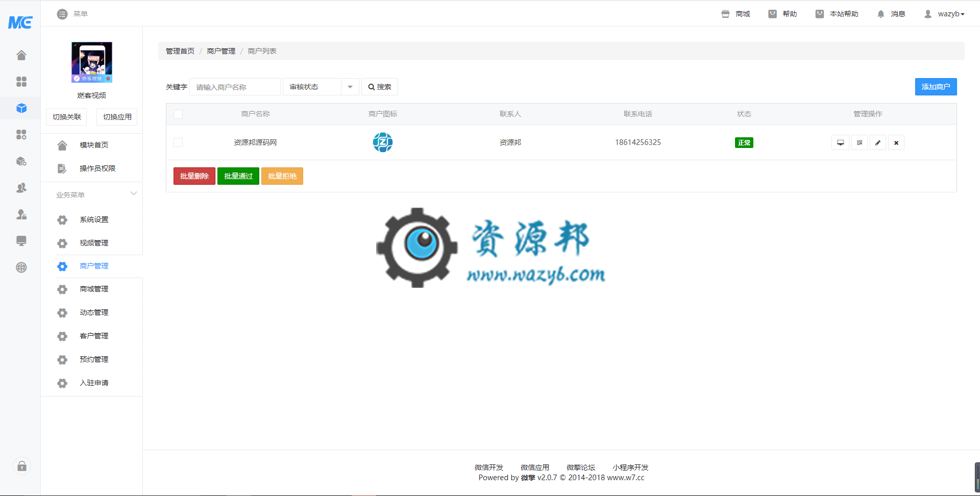Click the pencil edit icon for 资源邦源码网

pos(878,143)
